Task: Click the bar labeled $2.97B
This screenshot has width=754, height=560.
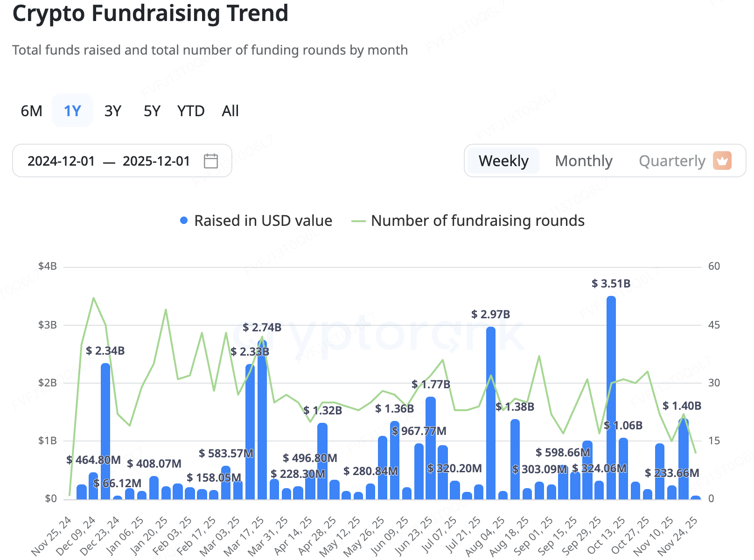Action: [490, 413]
